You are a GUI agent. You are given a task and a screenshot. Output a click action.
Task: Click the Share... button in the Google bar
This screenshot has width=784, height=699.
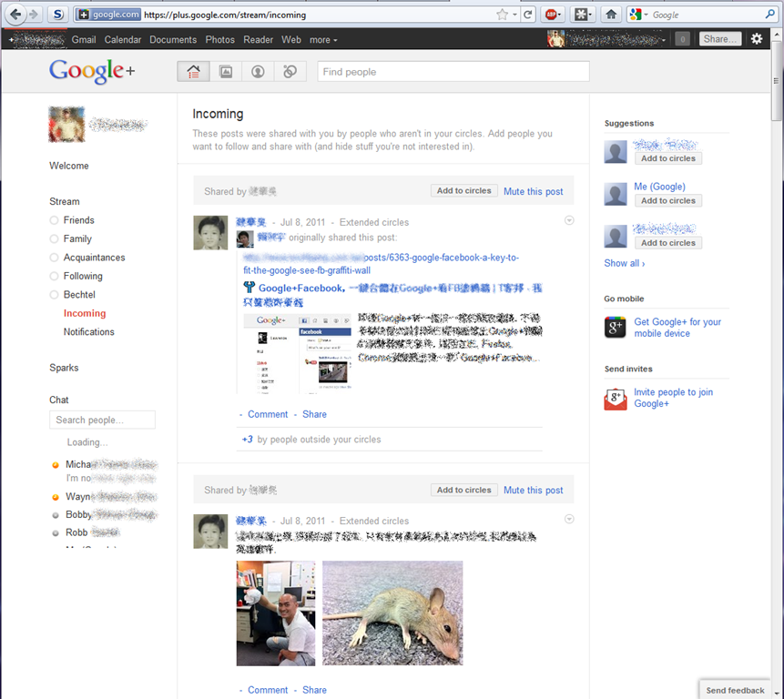(720, 38)
